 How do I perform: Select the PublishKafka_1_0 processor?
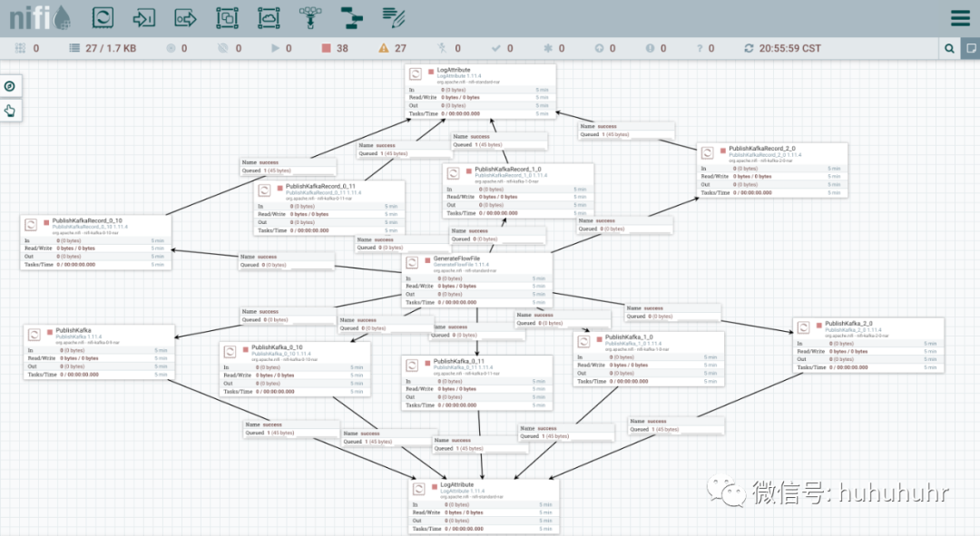click(649, 358)
